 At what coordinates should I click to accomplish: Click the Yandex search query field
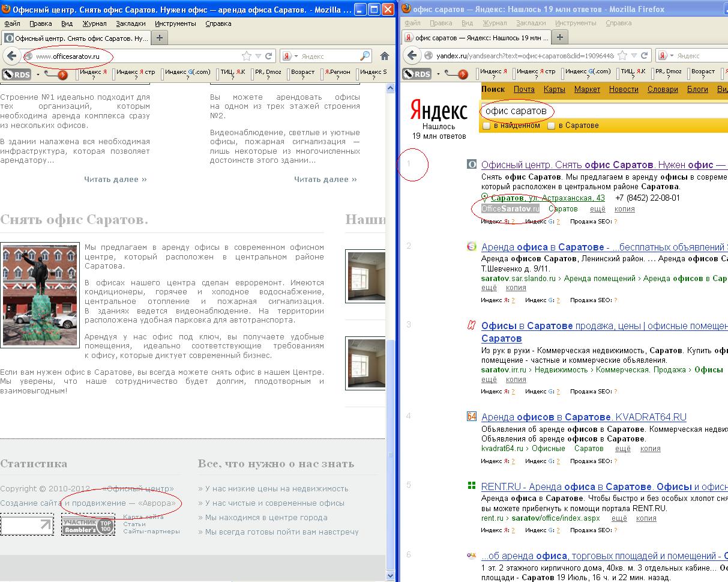point(604,111)
